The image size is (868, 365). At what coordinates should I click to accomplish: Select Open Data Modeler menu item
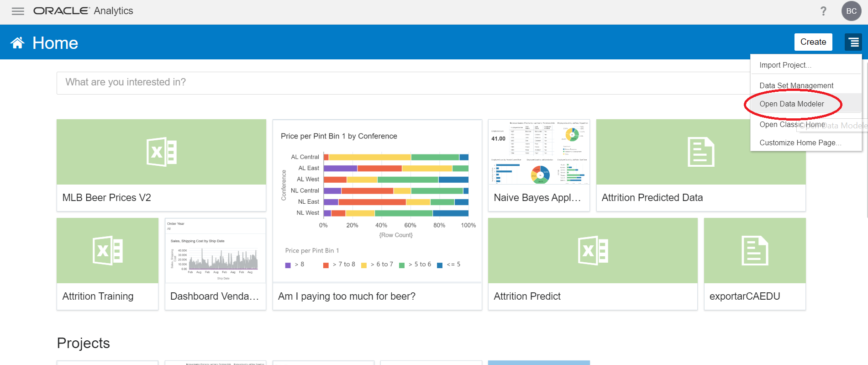pyautogui.click(x=806, y=104)
